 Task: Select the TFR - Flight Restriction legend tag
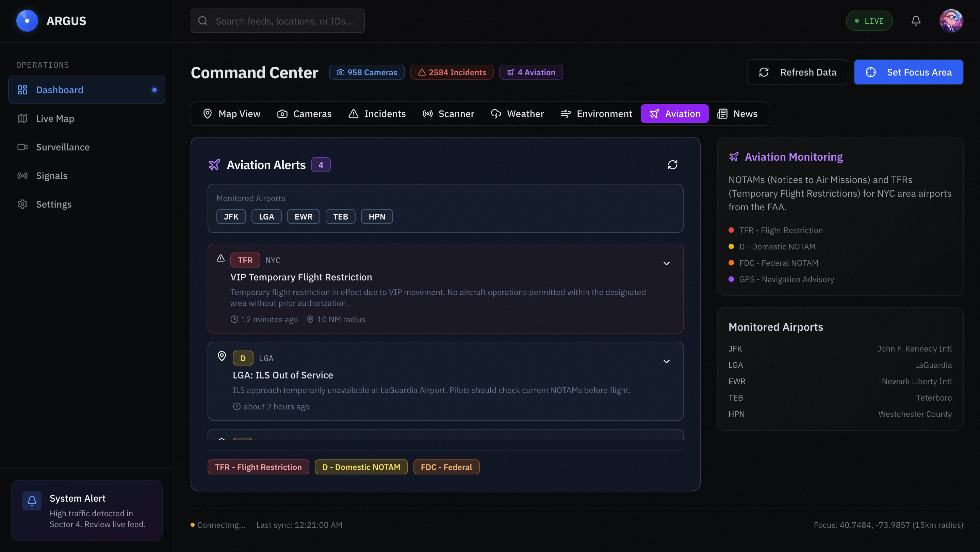pyautogui.click(x=258, y=467)
